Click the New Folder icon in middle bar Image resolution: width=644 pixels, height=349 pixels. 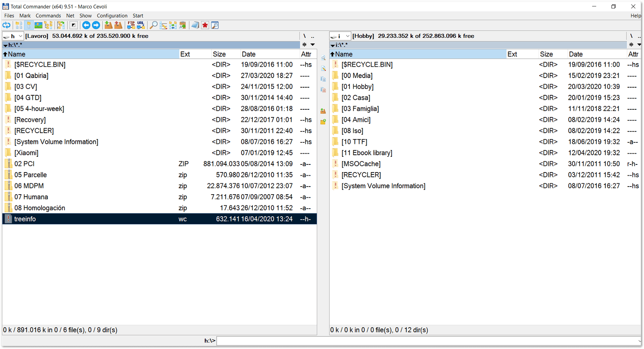click(323, 121)
